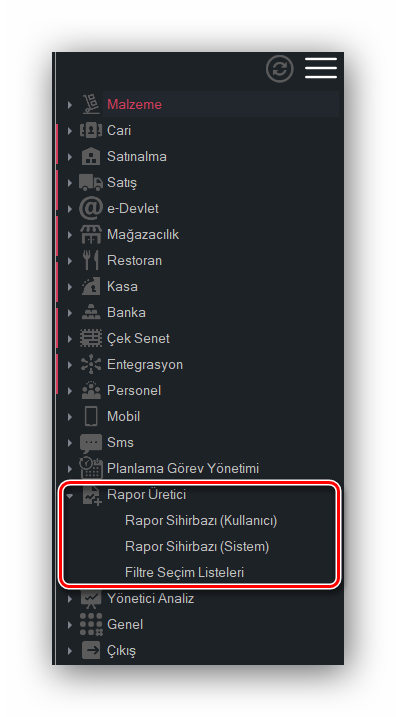Click the Mağazacılık storefront icon

[x=91, y=235]
